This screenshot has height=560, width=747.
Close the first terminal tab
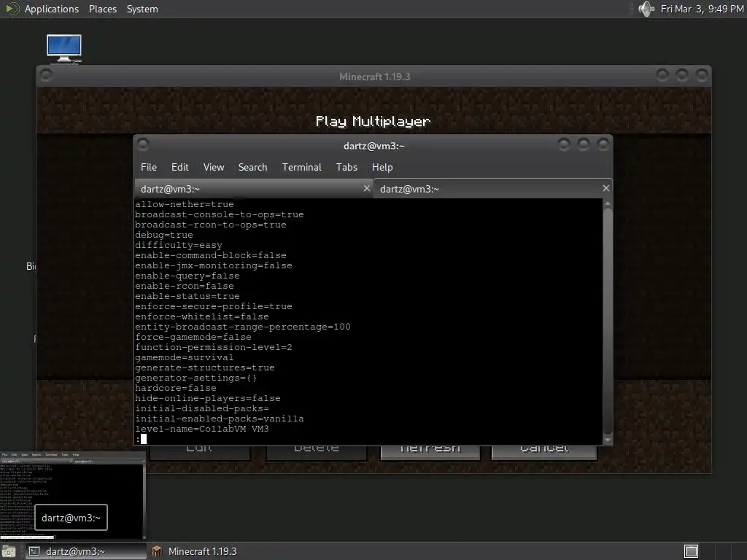point(367,188)
